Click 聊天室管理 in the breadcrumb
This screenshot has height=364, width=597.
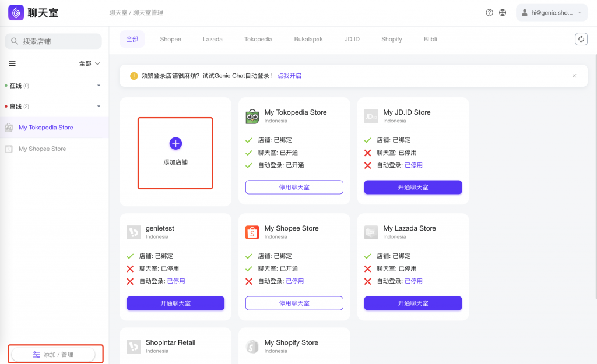tap(148, 13)
